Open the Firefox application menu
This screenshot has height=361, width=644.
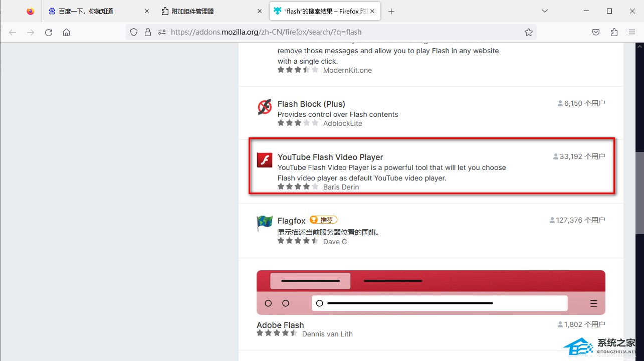coord(632,32)
